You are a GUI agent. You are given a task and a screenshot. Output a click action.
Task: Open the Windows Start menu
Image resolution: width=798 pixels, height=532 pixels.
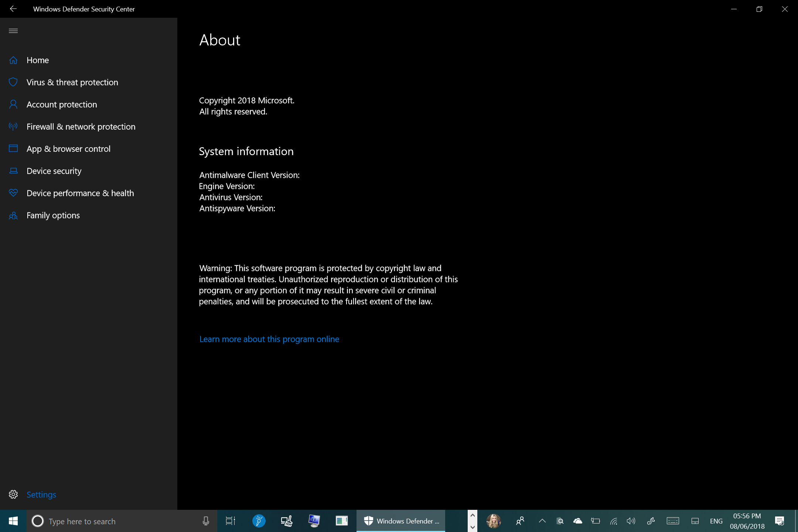[13, 521]
